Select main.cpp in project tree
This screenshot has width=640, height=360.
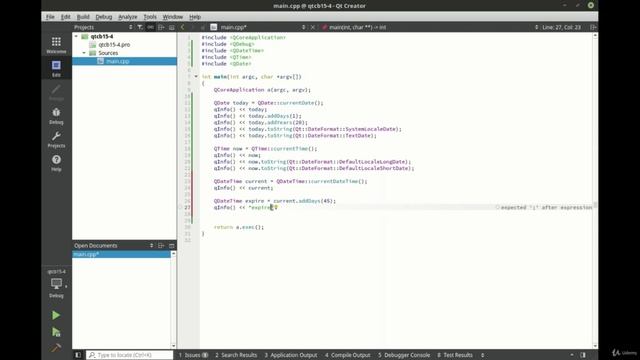[x=118, y=61]
